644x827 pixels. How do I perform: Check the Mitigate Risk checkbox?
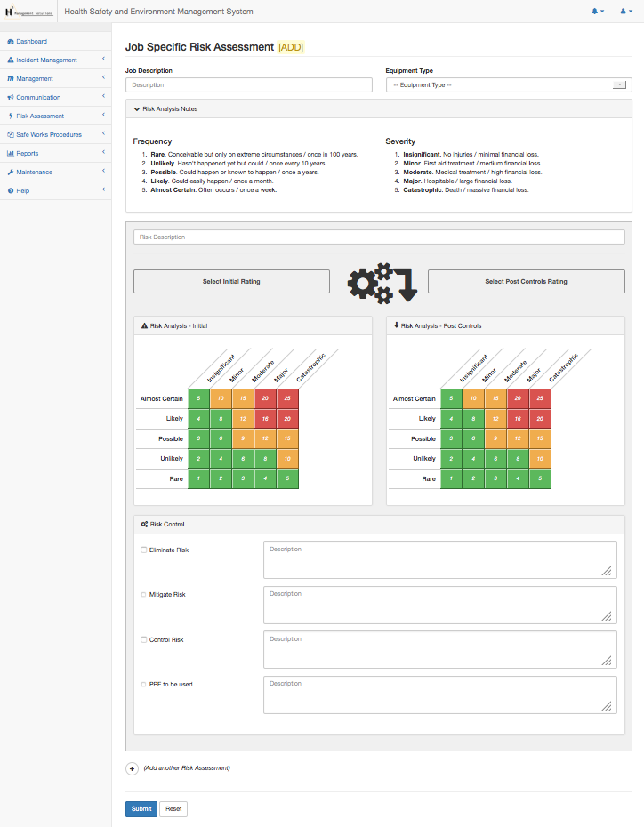pyautogui.click(x=144, y=595)
